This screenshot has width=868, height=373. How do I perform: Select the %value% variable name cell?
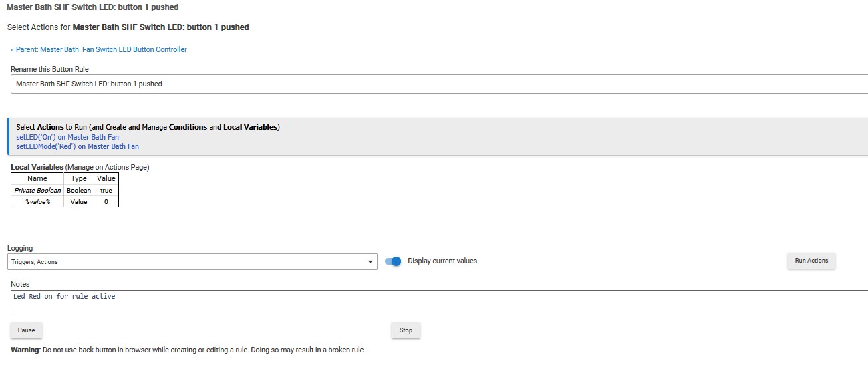tap(37, 201)
